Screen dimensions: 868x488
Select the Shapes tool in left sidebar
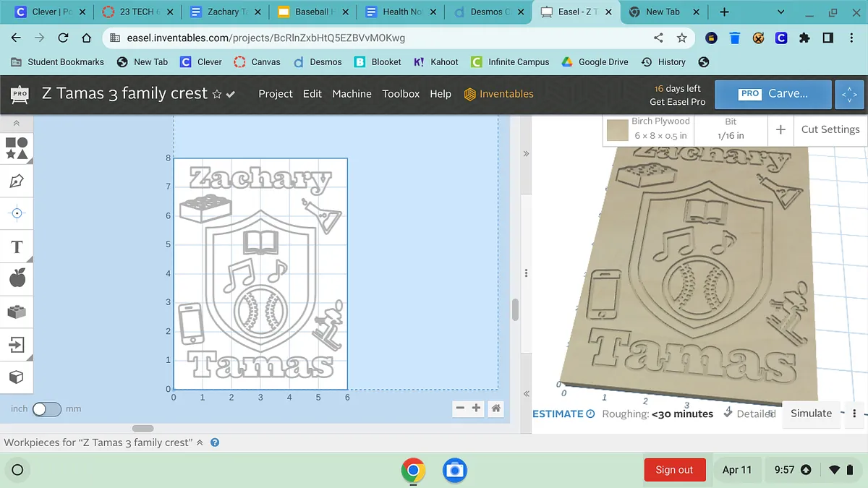[17, 148]
